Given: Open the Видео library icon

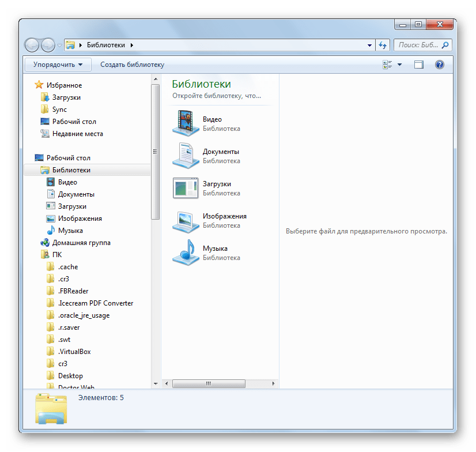Looking at the screenshot, I should [x=185, y=123].
